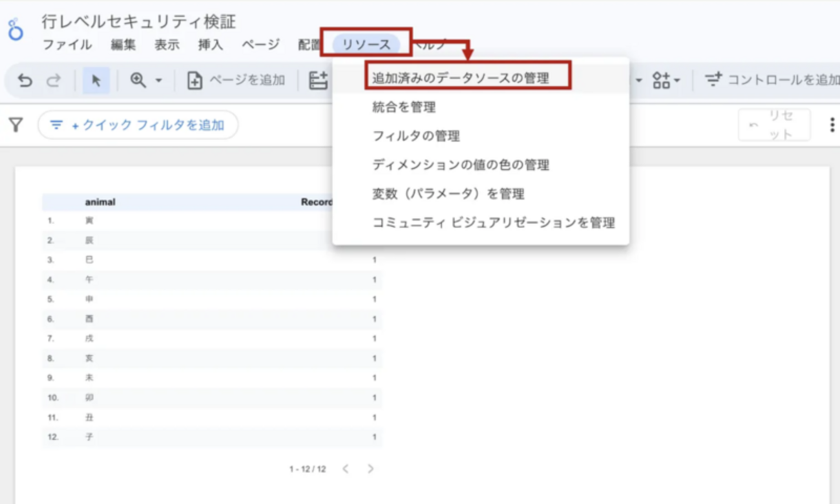840x504 pixels.
Task: Click table row 5 animal cell
Action: pos(89,300)
